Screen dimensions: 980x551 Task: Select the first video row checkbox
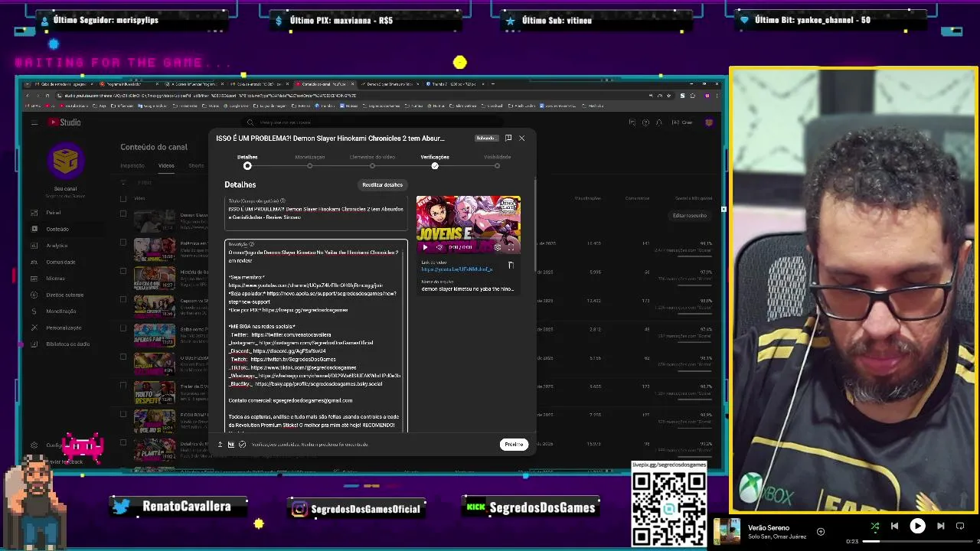tap(123, 214)
